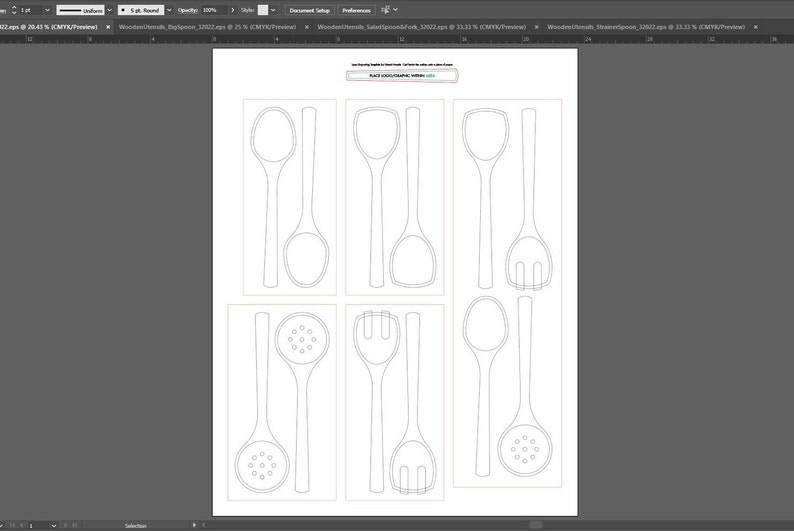
Task: Click the last artboard navigation button
Action: [x=74, y=525]
